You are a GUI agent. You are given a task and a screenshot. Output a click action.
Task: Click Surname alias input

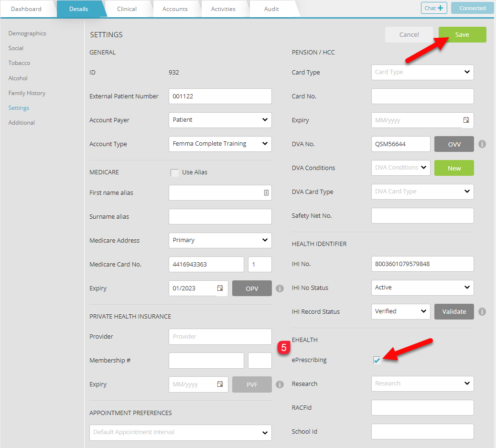pyautogui.click(x=220, y=216)
